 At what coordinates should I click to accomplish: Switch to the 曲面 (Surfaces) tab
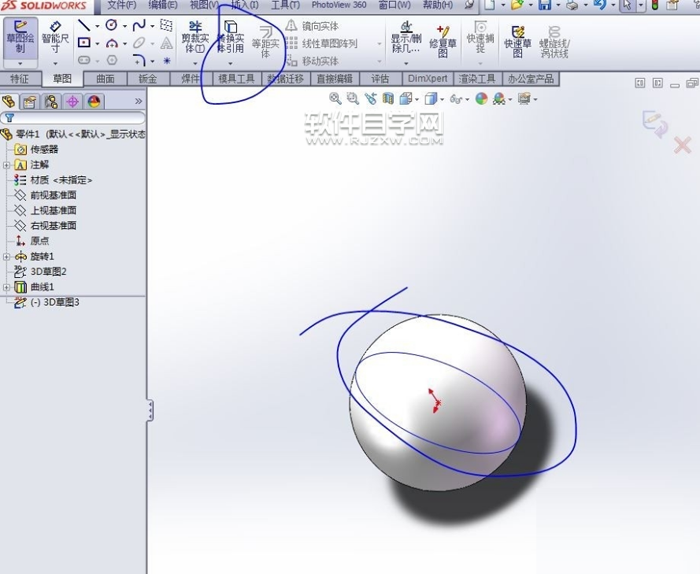tap(105, 79)
